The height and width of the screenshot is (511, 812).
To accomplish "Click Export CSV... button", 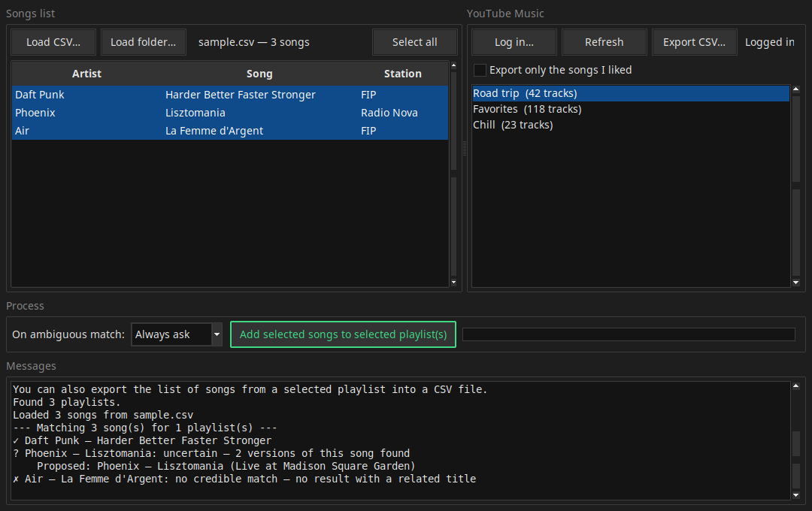I will (x=694, y=42).
